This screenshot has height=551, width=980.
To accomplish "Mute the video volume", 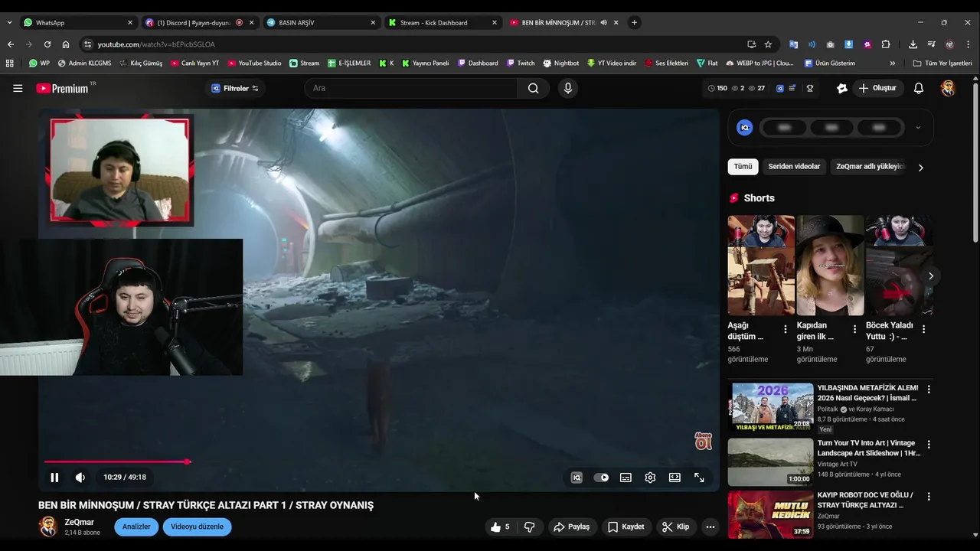I will pyautogui.click(x=80, y=478).
